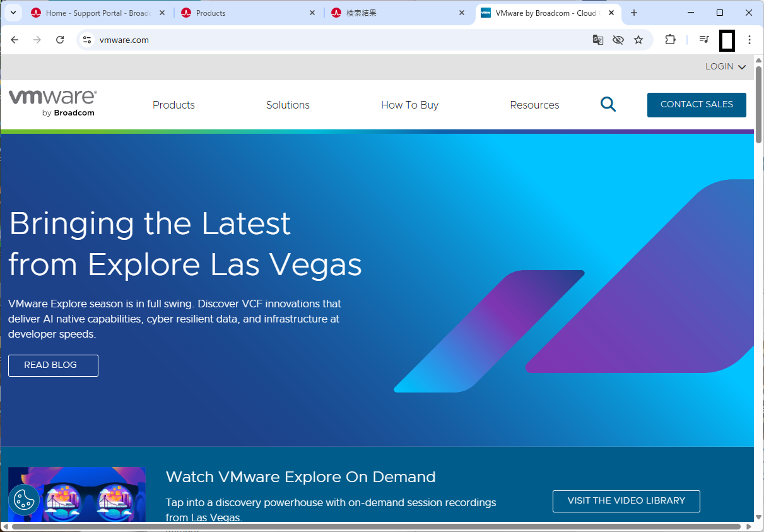Image resolution: width=764 pixels, height=532 pixels.
Task: Open the Chrome three-dot menu
Action: 749,40
